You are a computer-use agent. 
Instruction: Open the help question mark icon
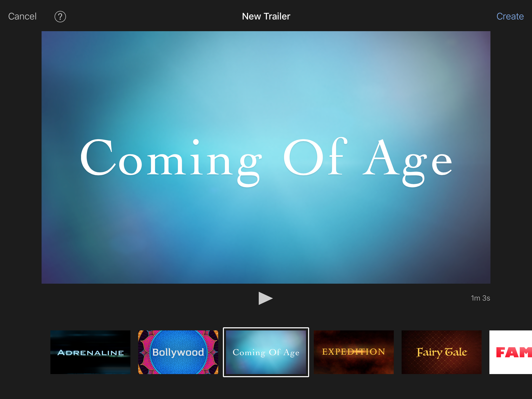pyautogui.click(x=60, y=17)
